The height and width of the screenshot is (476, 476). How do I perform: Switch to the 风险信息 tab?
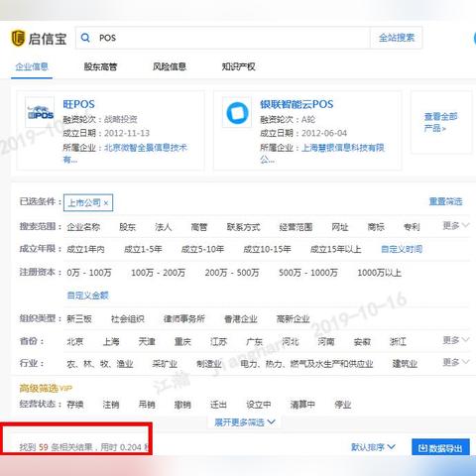[170, 66]
